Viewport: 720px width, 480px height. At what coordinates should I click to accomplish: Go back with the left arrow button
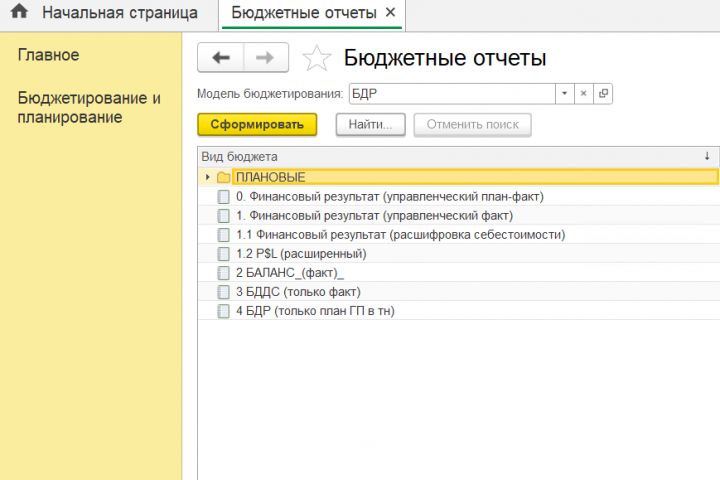click(x=221, y=57)
